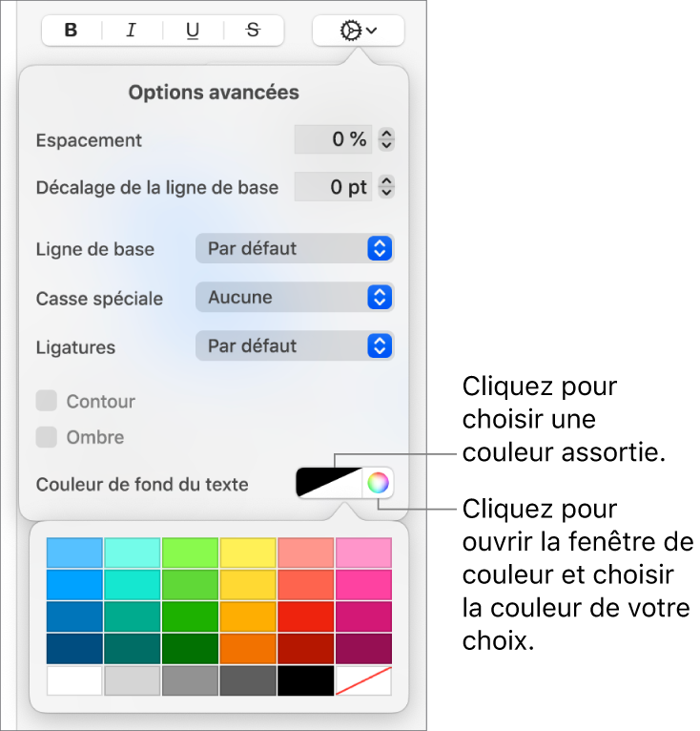Toggle bold formatting
The height and width of the screenshot is (731, 700).
click(72, 31)
